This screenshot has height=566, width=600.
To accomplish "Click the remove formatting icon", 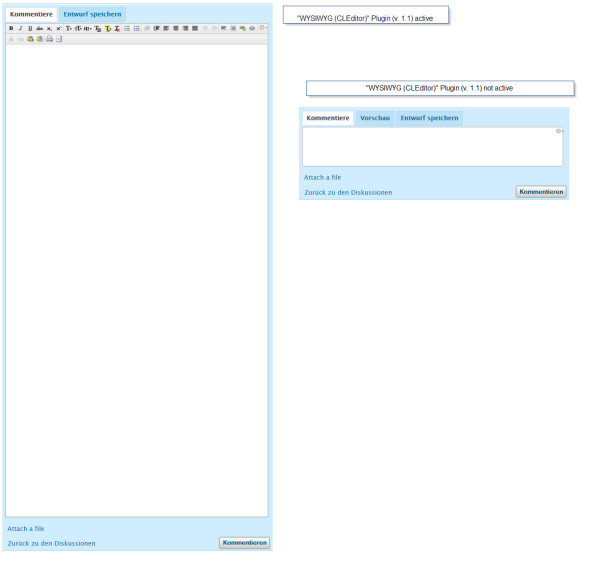I will 117,28.
